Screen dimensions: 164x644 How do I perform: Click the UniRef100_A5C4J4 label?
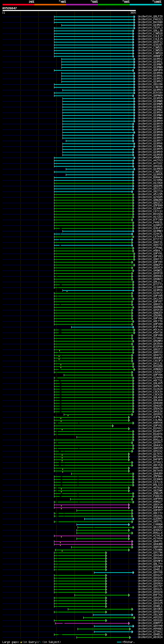150,330
